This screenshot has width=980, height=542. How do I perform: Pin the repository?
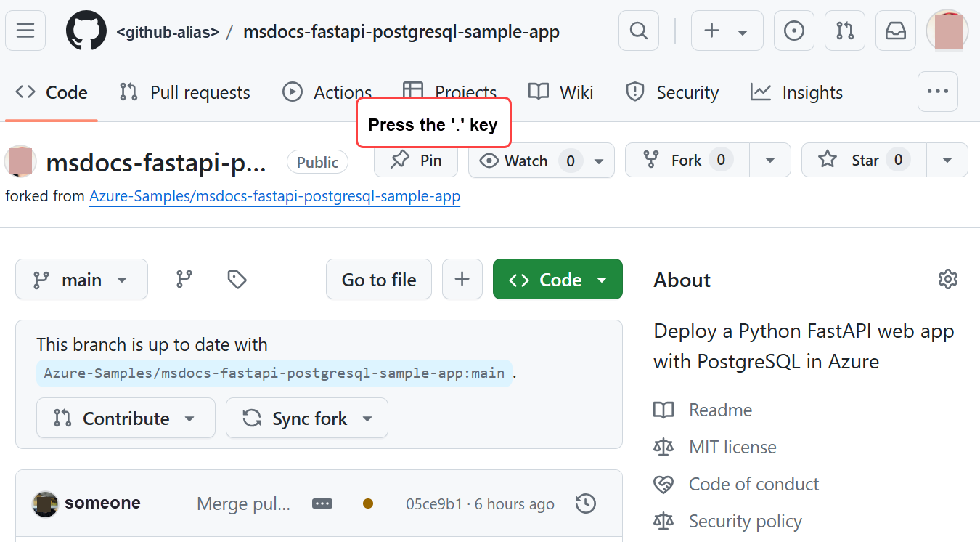click(415, 161)
